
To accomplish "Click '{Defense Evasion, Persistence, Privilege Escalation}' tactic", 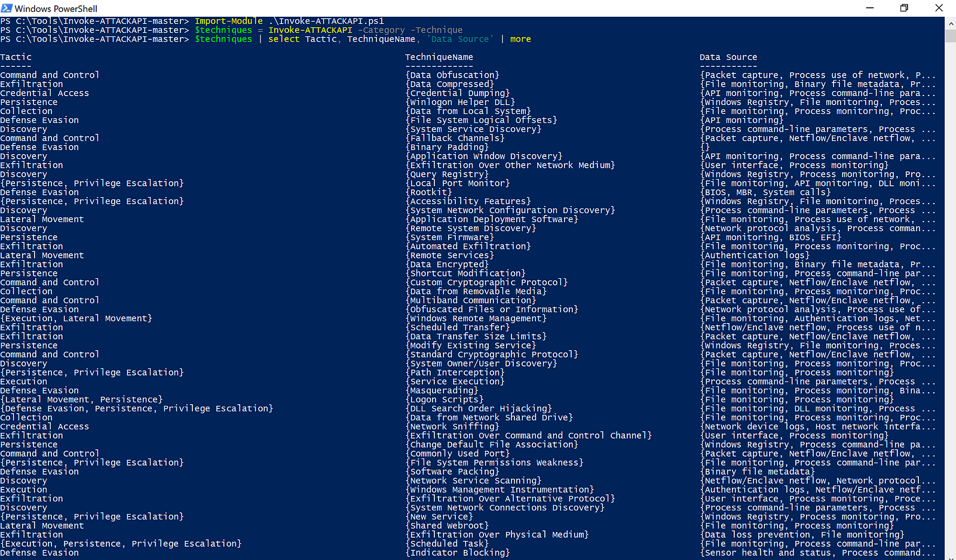I will point(137,408).
